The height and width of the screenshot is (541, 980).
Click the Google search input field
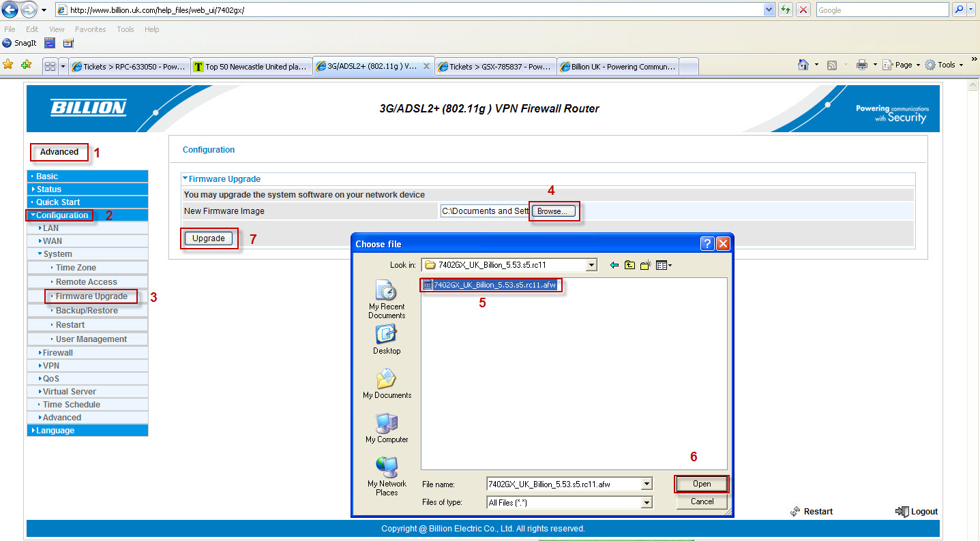tap(882, 10)
